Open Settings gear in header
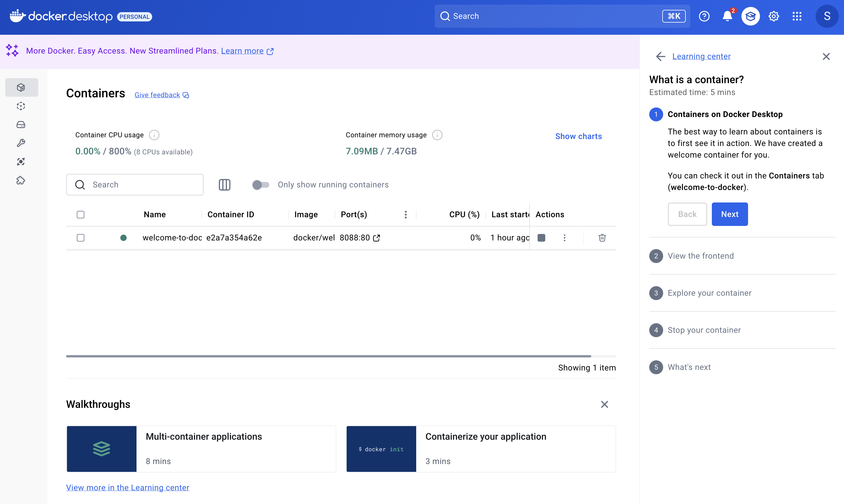844x504 pixels. tap(774, 16)
